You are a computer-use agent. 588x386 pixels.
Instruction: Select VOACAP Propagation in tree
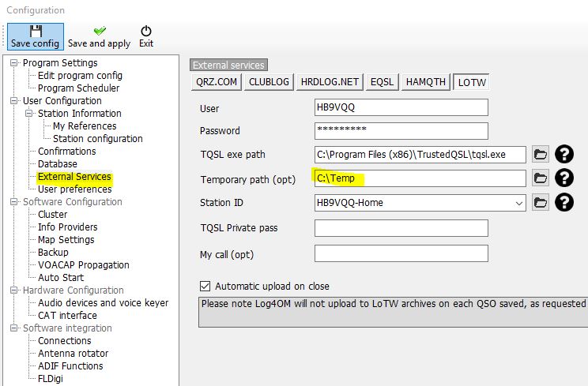tap(83, 265)
